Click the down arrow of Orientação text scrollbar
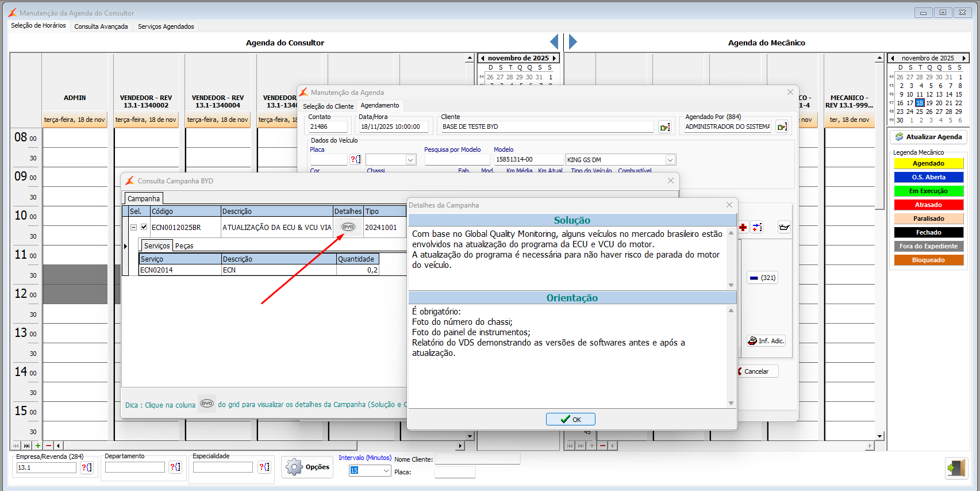 pos(731,403)
